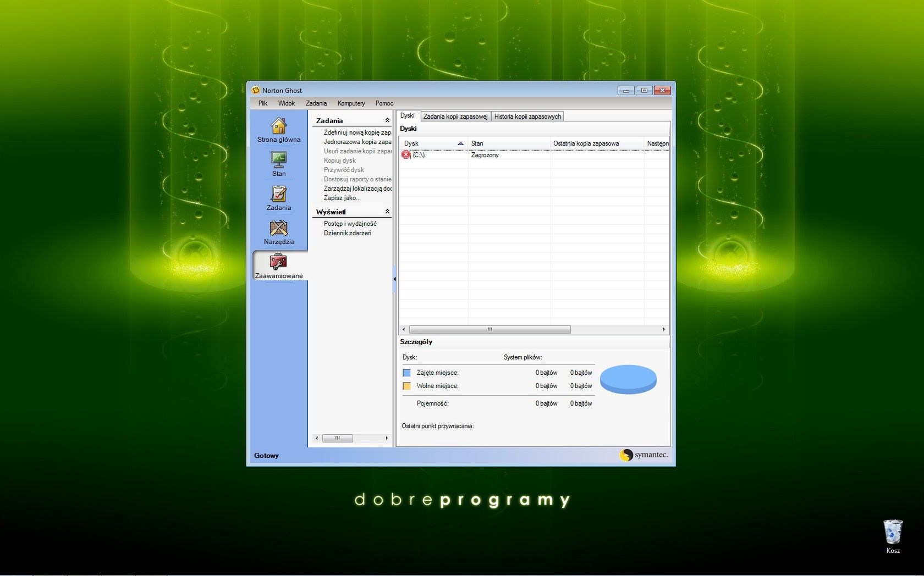Open Dziennik zdarzeń view
This screenshot has width=924, height=576.
348,233
